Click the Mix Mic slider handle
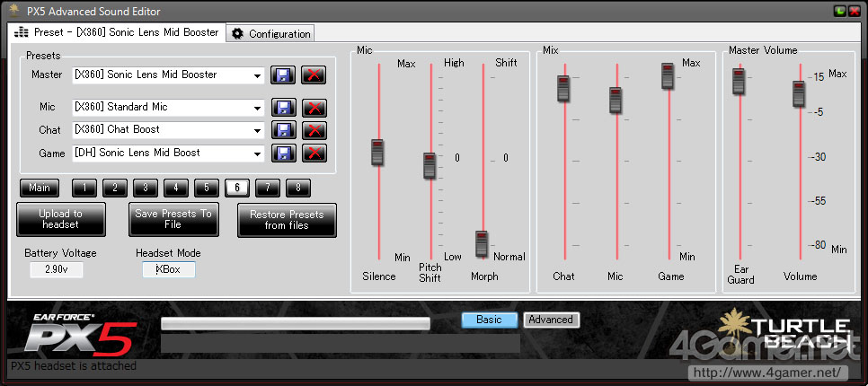868x386 pixels. point(616,101)
